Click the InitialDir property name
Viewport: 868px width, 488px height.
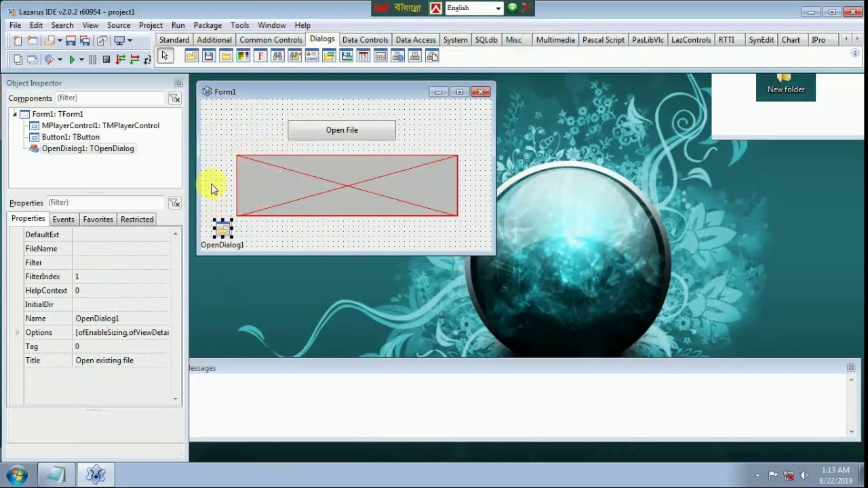click(x=39, y=305)
